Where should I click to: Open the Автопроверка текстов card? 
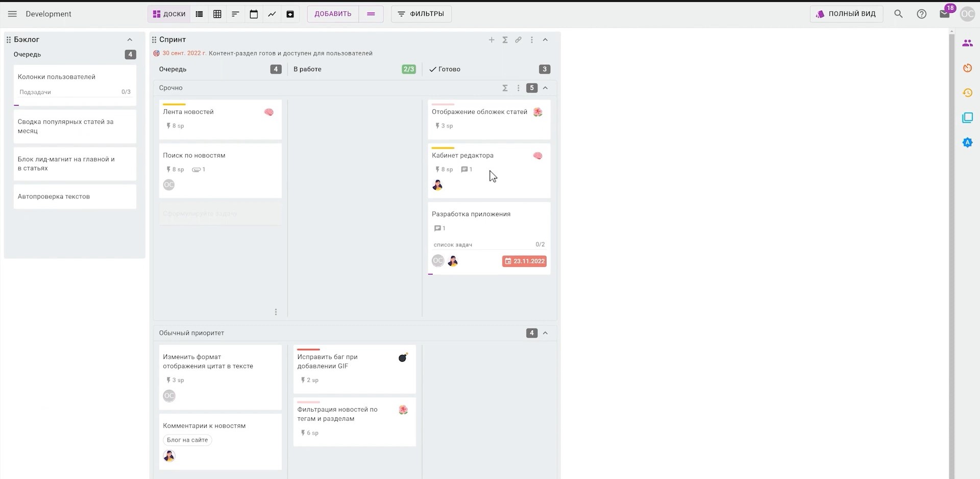(x=75, y=196)
